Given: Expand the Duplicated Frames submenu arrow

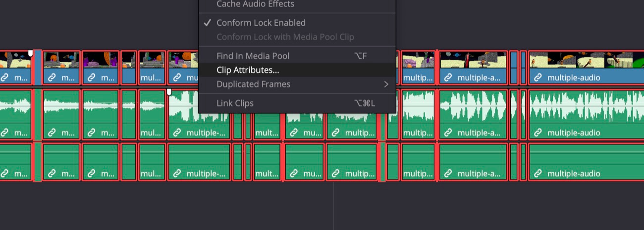Looking at the screenshot, I should click(x=386, y=84).
